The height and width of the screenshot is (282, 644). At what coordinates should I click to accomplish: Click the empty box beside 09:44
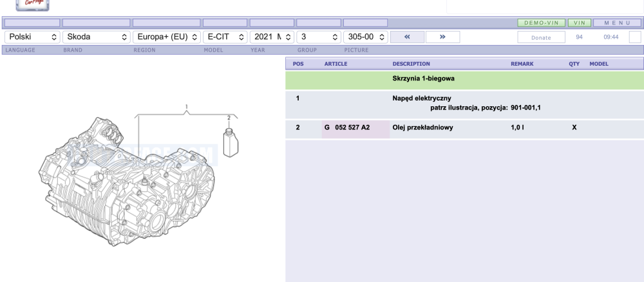[x=635, y=37]
